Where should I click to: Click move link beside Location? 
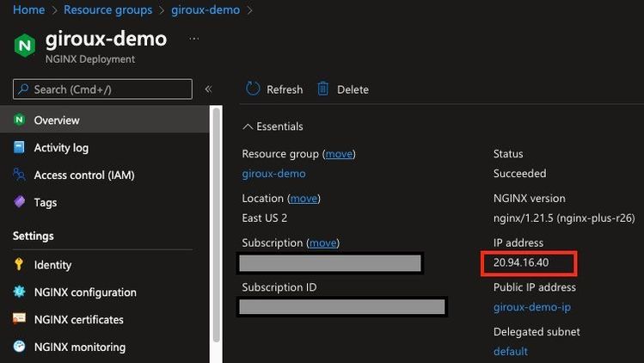click(304, 198)
